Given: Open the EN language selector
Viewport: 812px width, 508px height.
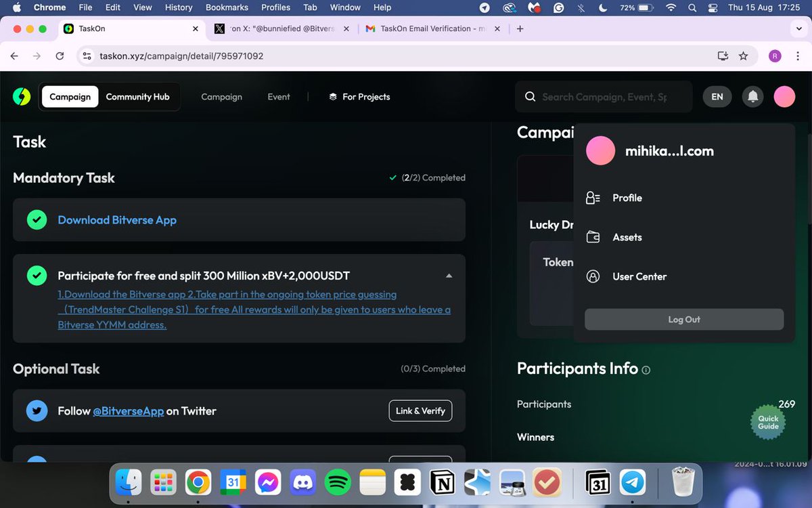Looking at the screenshot, I should coord(717,97).
